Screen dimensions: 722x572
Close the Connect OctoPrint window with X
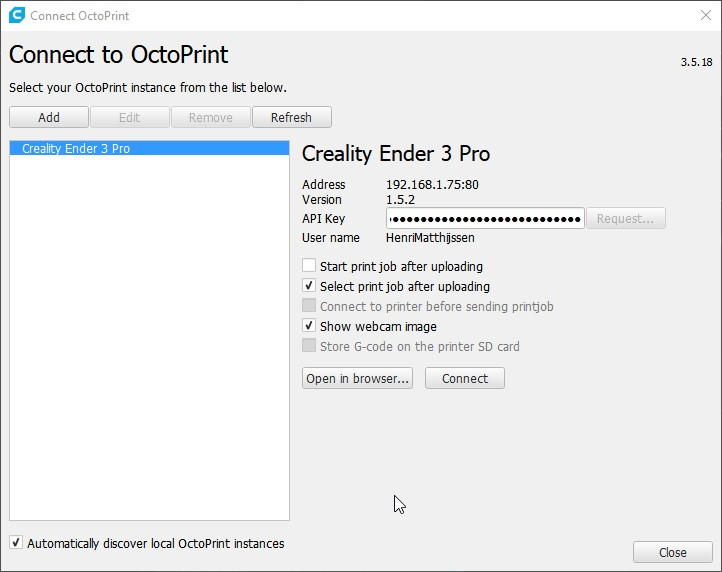coord(705,16)
